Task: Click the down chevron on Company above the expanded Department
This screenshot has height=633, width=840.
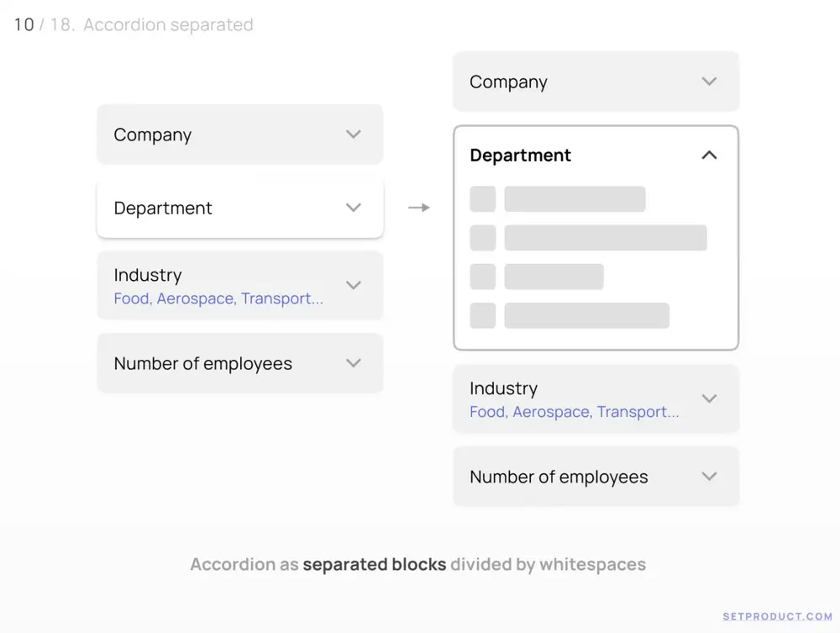Action: 709,82
